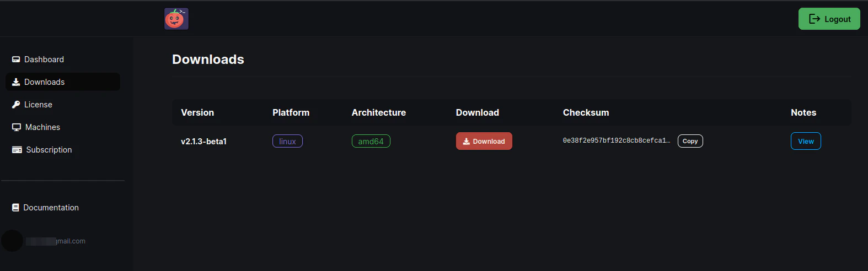This screenshot has height=271, width=868.
Task: Click the Logout button
Action: (x=829, y=19)
